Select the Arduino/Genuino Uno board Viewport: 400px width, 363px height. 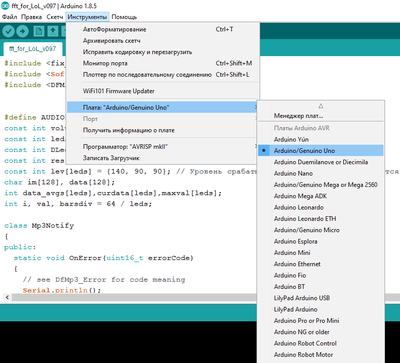tap(321, 151)
